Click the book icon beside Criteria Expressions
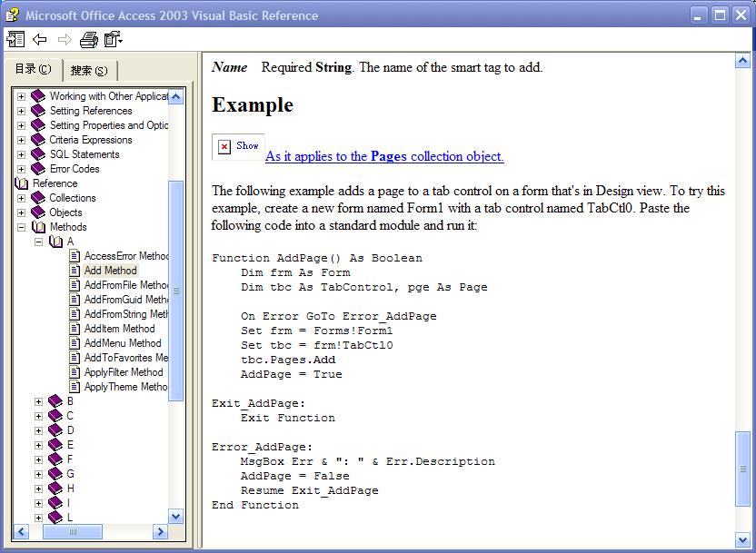This screenshot has width=756, height=553. click(38, 140)
